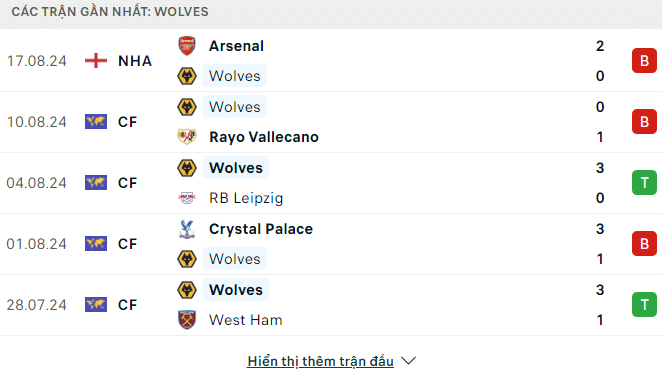
Task: Click green T badge for West Ham match
Action: [x=644, y=304]
